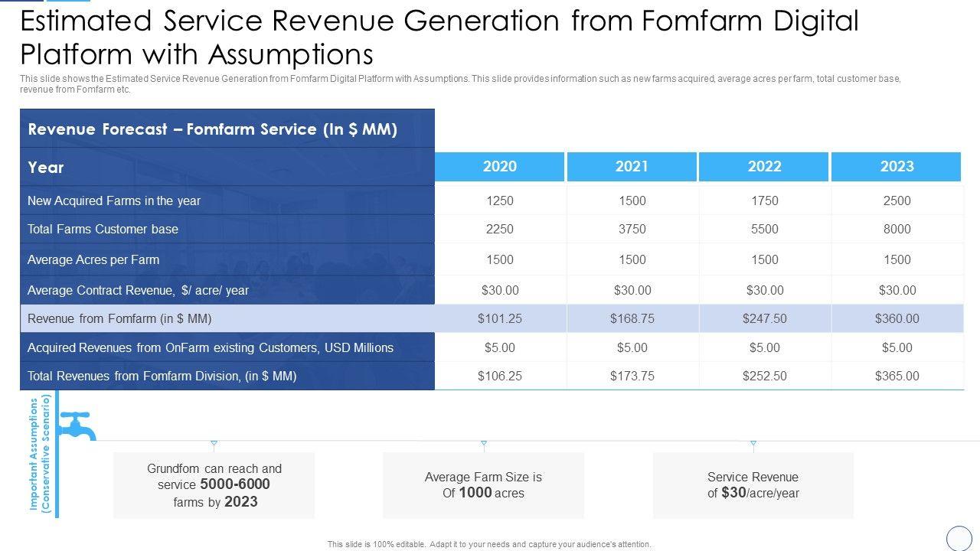Click the blue water faucet icon

coord(76,425)
